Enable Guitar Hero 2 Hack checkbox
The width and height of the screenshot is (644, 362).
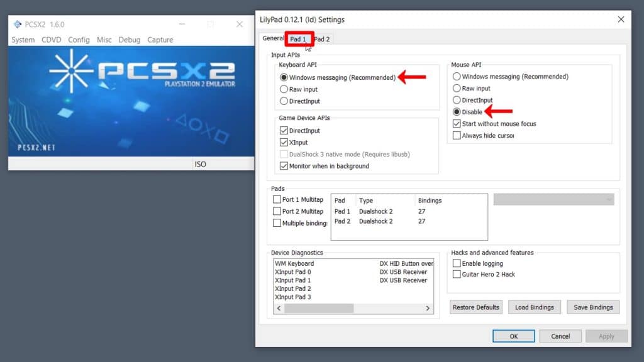(x=457, y=274)
